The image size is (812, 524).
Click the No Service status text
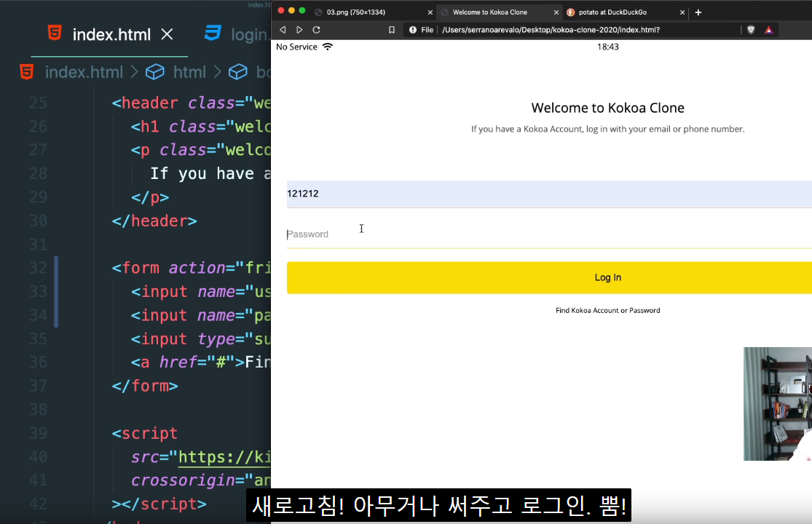296,47
